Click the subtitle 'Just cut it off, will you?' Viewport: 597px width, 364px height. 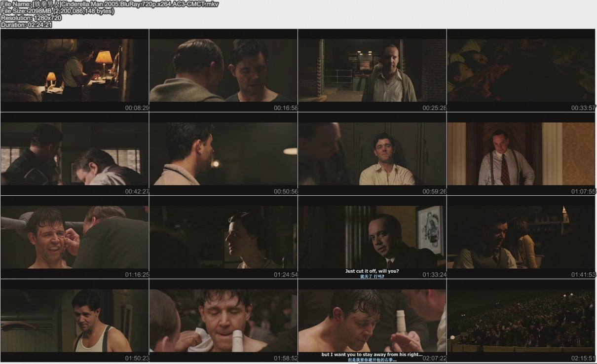(372, 271)
